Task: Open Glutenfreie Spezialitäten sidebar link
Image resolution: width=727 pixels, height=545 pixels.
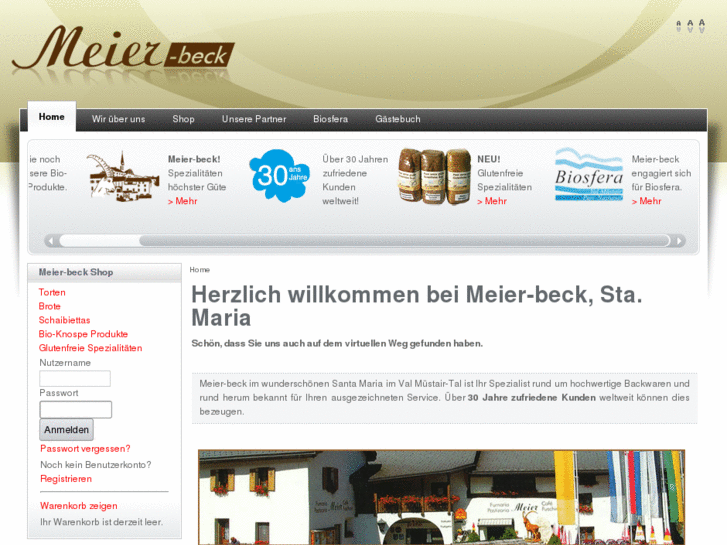Action: [x=90, y=348]
